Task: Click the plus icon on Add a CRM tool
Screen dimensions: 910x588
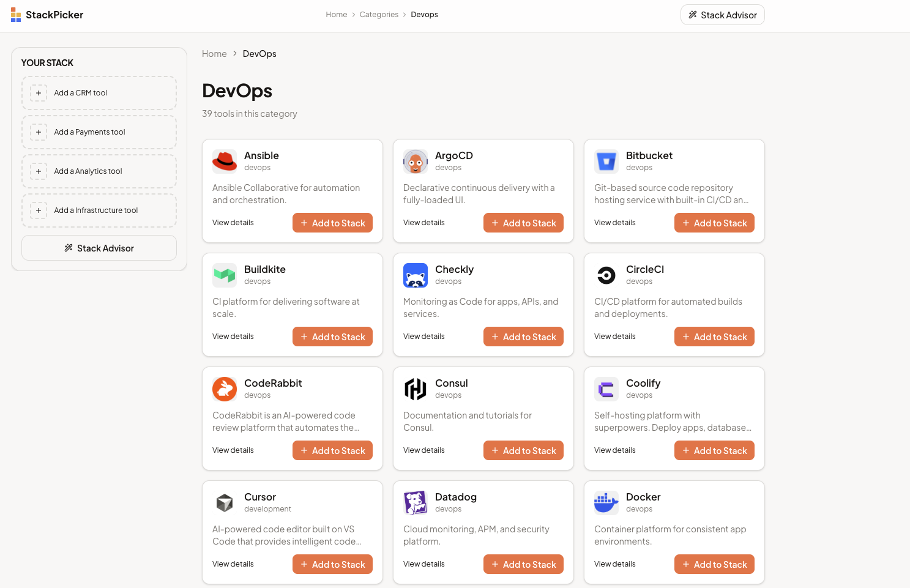Action: pyautogui.click(x=39, y=92)
